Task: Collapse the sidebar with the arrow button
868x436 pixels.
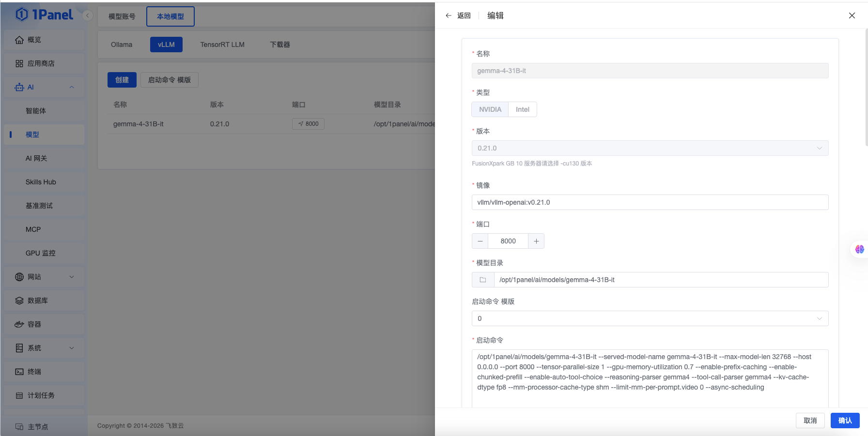Action: click(x=88, y=15)
